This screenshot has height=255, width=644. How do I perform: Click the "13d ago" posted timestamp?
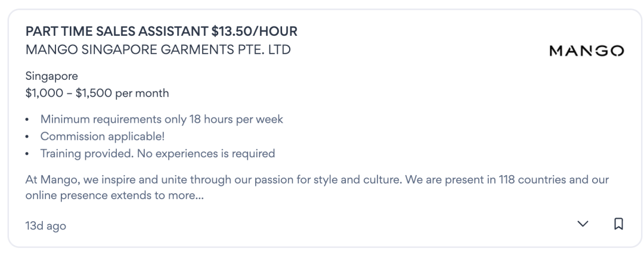coord(46,226)
